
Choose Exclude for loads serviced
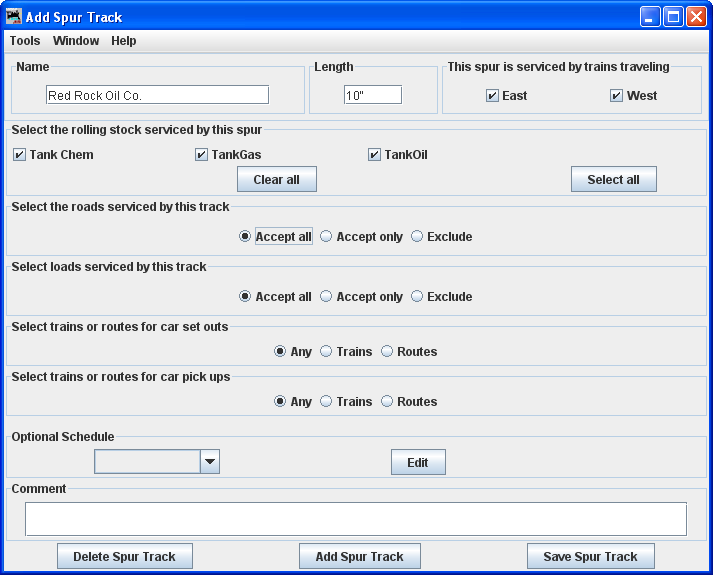(417, 297)
